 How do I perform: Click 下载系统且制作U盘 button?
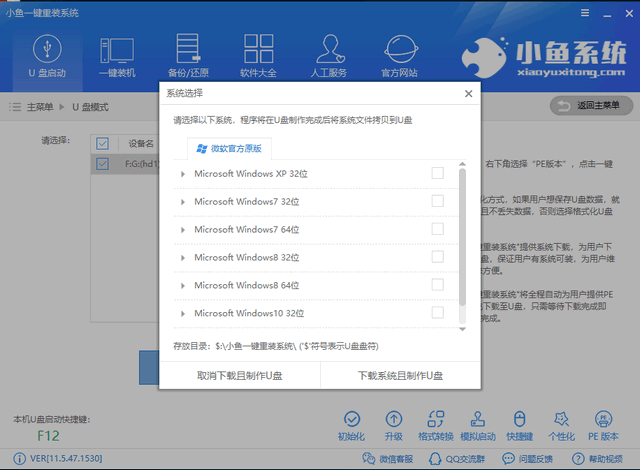(400, 375)
